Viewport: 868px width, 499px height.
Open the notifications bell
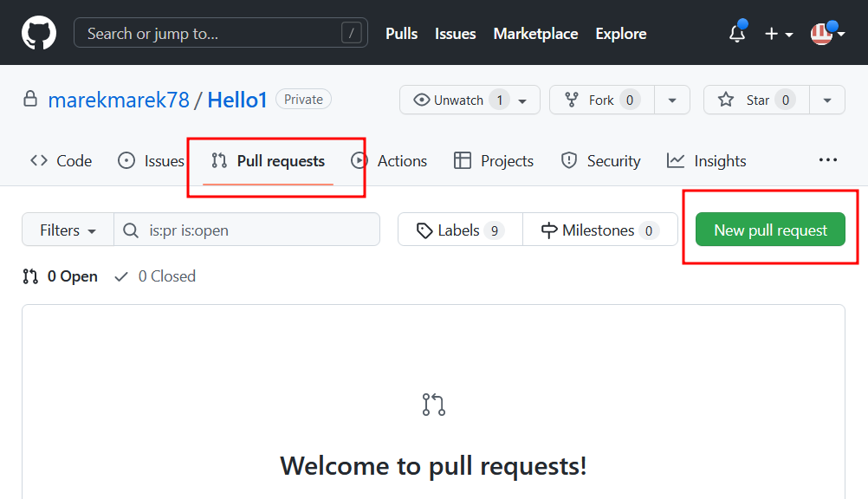tap(737, 34)
